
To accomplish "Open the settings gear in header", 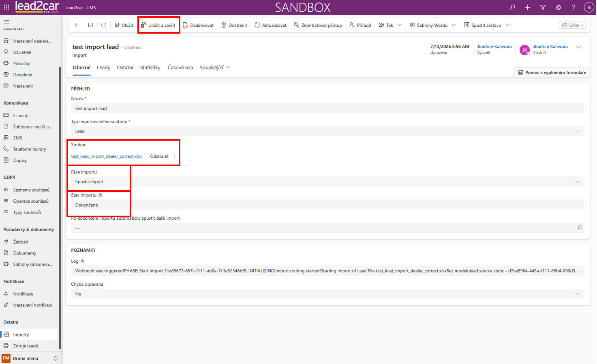I will click(x=558, y=7).
